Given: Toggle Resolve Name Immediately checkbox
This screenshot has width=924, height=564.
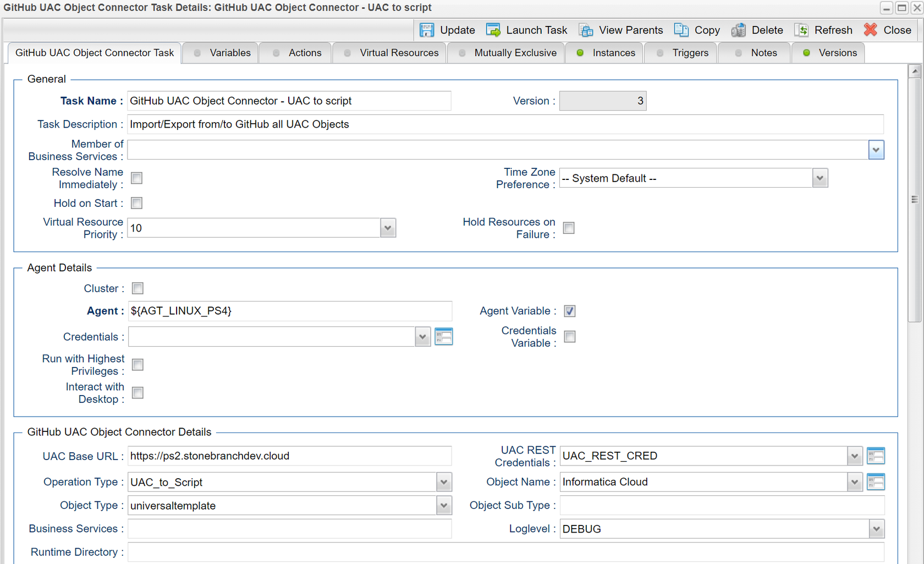Looking at the screenshot, I should click(x=136, y=178).
